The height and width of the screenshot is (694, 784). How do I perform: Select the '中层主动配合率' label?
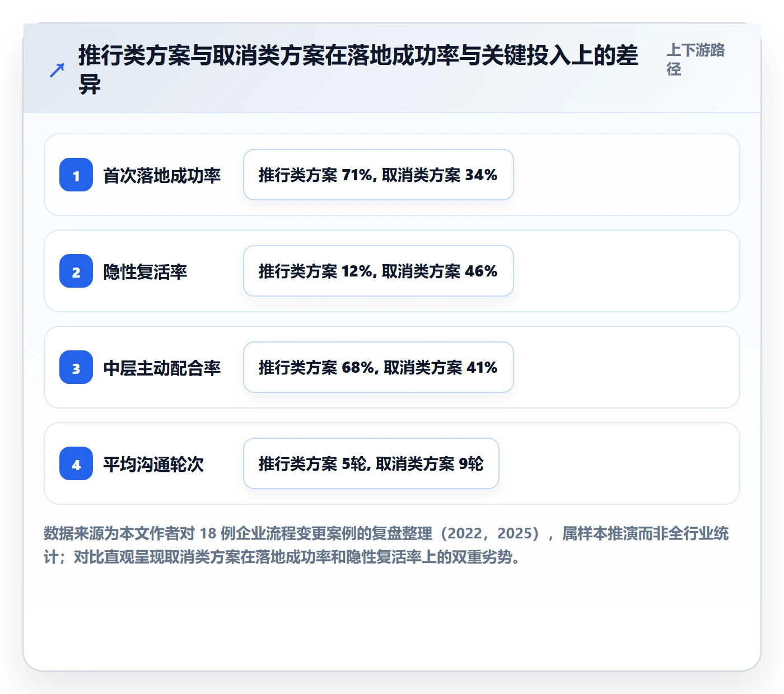162,368
